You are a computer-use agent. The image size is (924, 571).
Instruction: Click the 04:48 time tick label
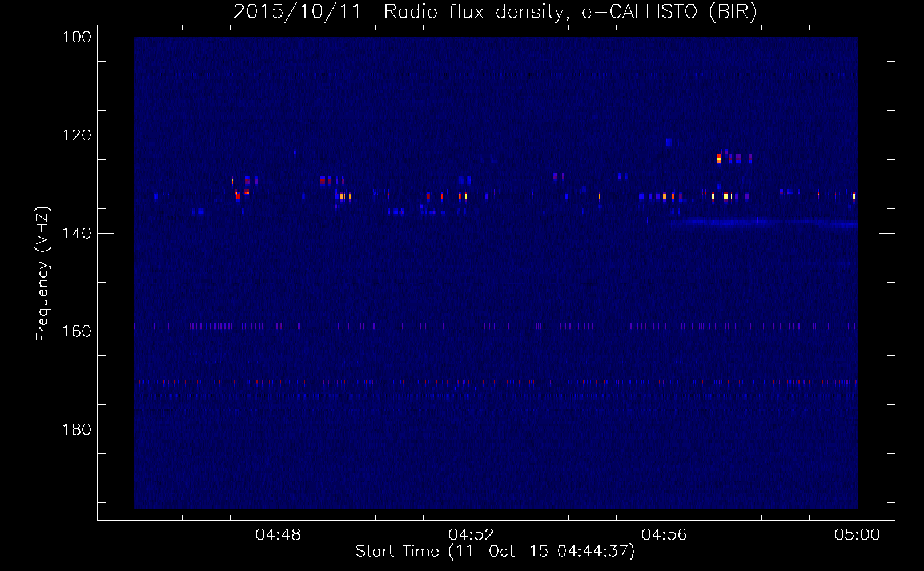click(x=278, y=535)
